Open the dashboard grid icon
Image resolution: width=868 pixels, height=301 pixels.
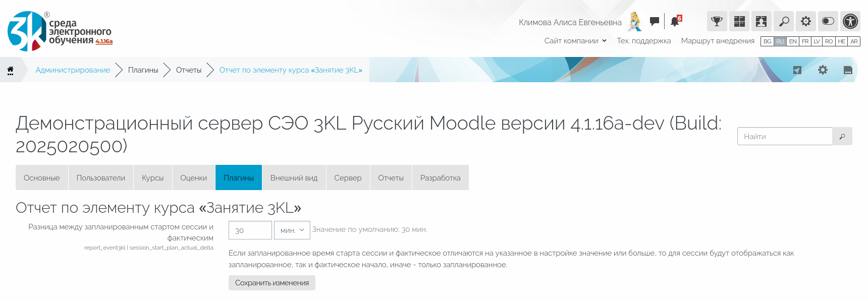[x=739, y=21]
